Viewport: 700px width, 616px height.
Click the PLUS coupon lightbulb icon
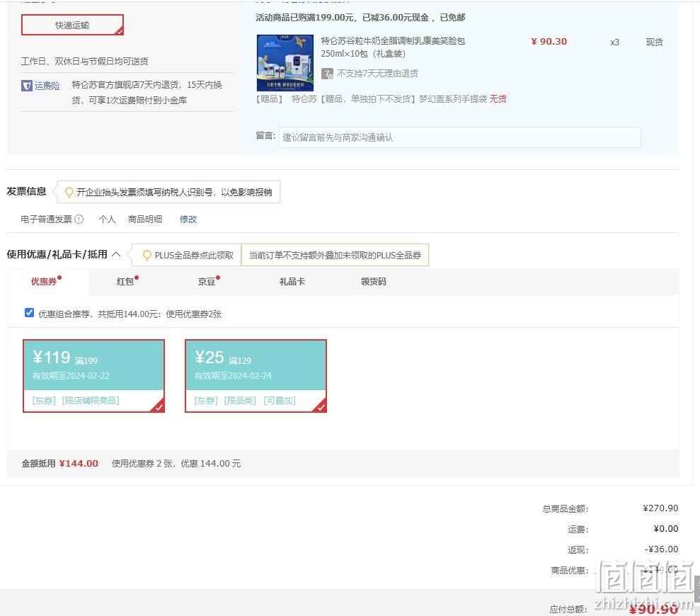(147, 255)
